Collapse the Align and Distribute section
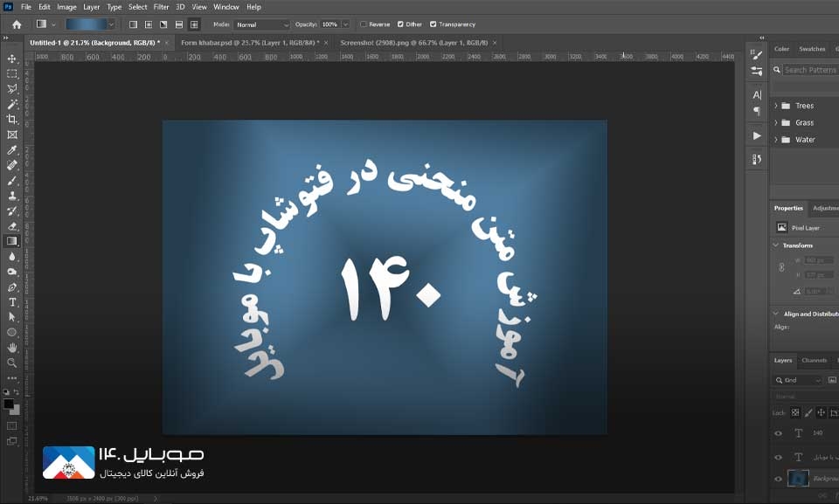 [x=776, y=314]
